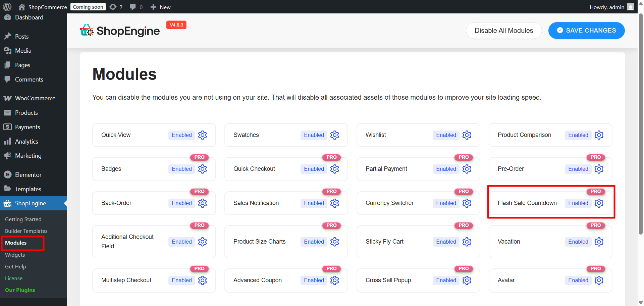Image resolution: width=644 pixels, height=306 pixels.
Task: Open Wishlist module settings gear
Action: point(467,135)
